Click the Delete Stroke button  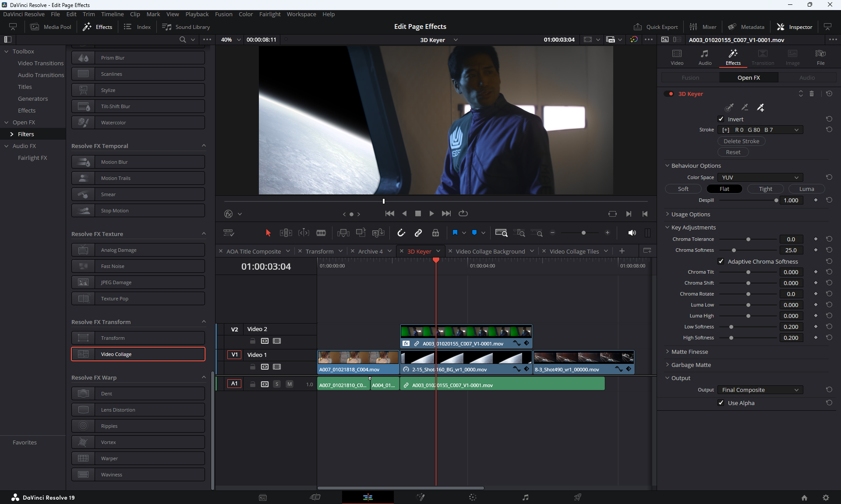click(741, 141)
